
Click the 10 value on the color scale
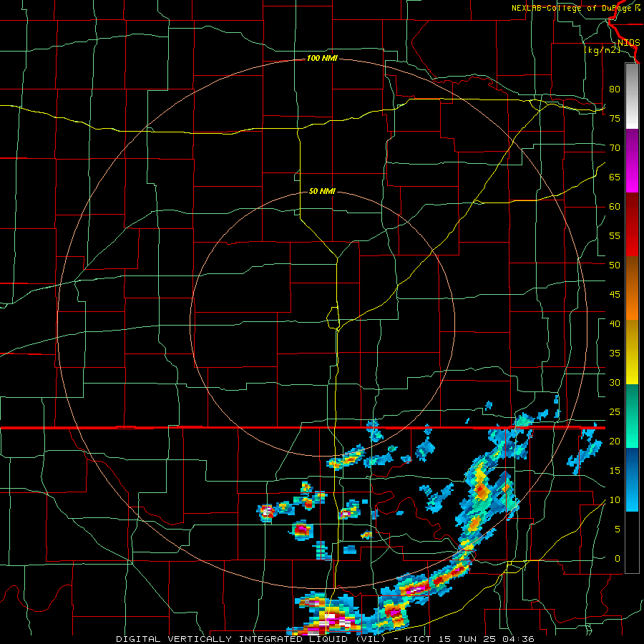pyautogui.click(x=615, y=500)
